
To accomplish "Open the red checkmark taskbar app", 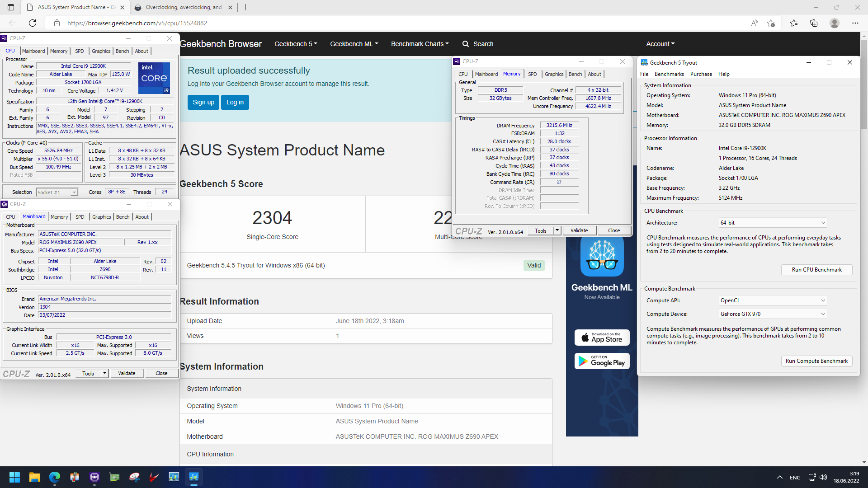I will click(x=154, y=477).
